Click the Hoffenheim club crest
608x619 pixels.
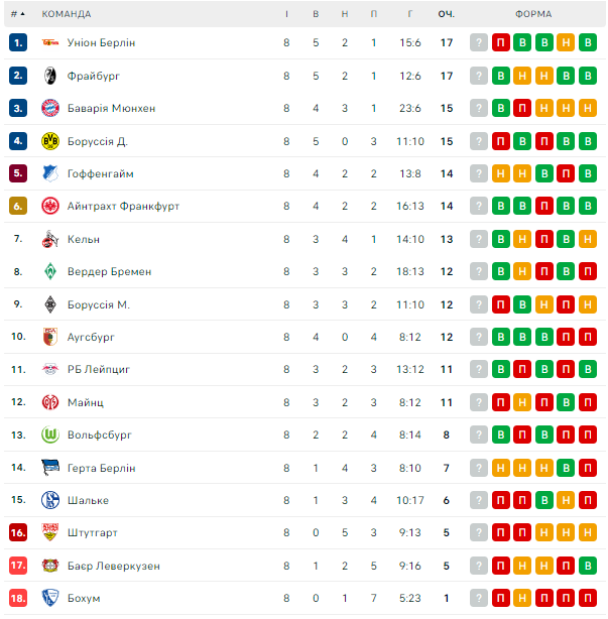coord(50,174)
